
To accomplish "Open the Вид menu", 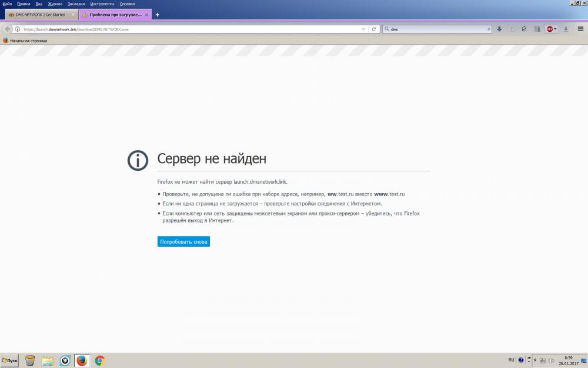I will pos(39,4).
